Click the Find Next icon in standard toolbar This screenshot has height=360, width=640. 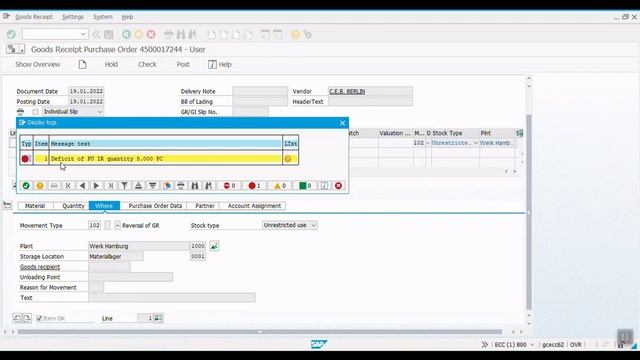tap(193, 35)
